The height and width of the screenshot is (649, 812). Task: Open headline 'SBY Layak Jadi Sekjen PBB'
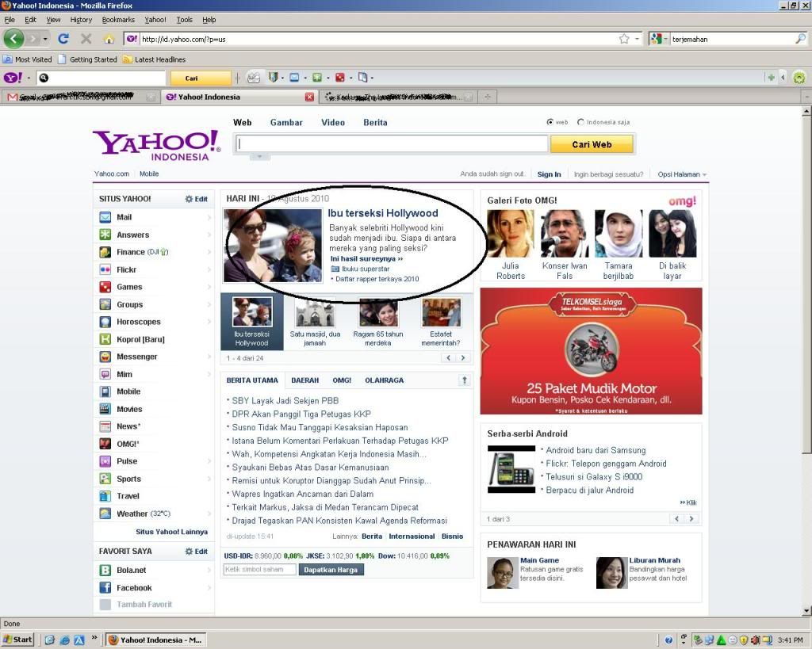285,401
